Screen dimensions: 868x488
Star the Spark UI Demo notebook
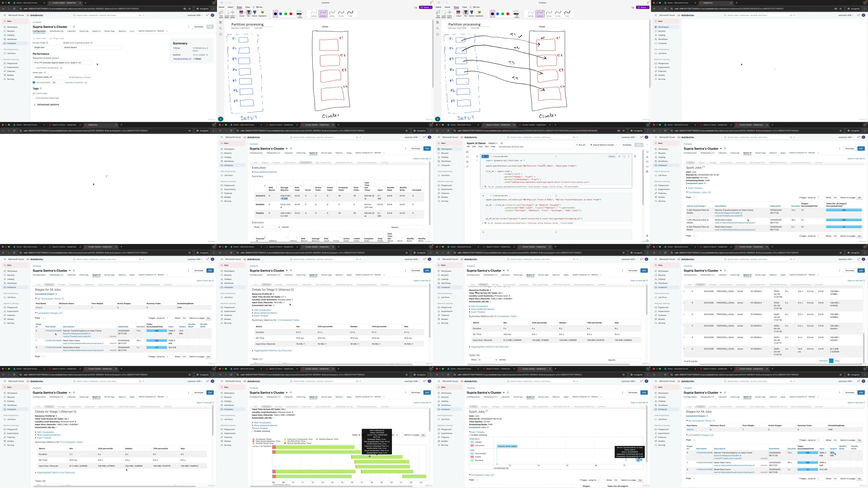pyautogui.click(x=502, y=143)
